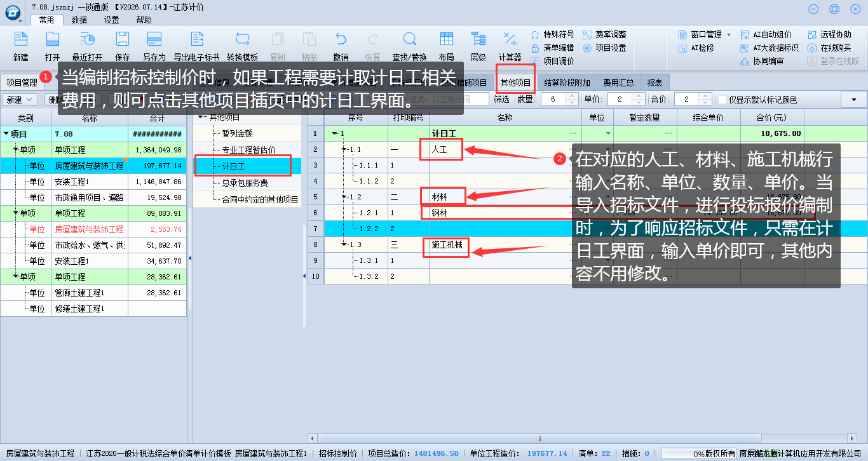Open 特殊符号 special symbols
Screen dimensions: 868x461
coord(552,34)
